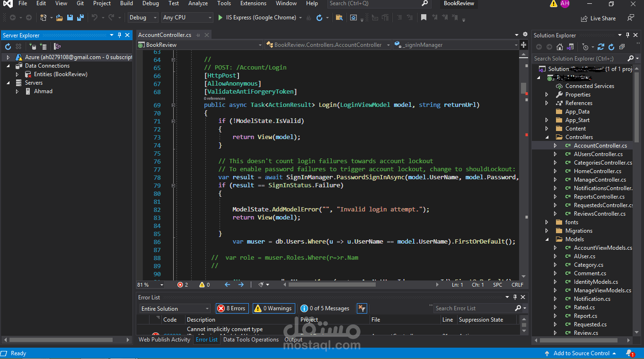Image resolution: width=644 pixels, height=359 pixels.
Task: Start debugging with the green IIS Express arrow
Action: point(221,18)
